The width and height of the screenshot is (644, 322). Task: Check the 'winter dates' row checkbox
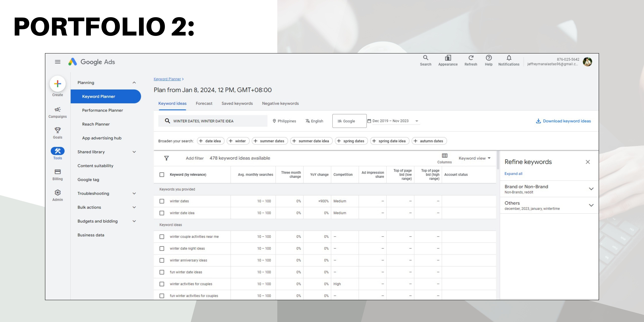pos(162,201)
